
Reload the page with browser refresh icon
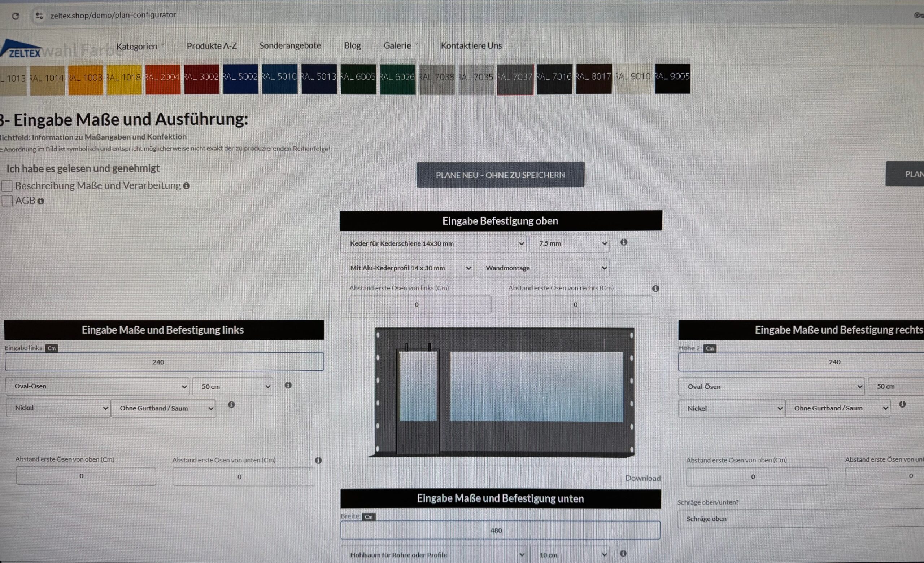[16, 16]
